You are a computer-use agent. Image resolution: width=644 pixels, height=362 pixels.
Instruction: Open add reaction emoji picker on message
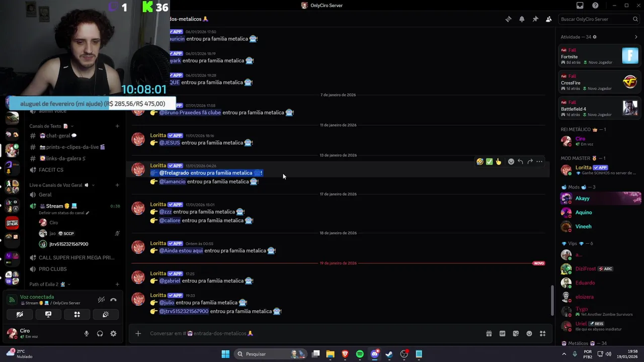click(511, 161)
